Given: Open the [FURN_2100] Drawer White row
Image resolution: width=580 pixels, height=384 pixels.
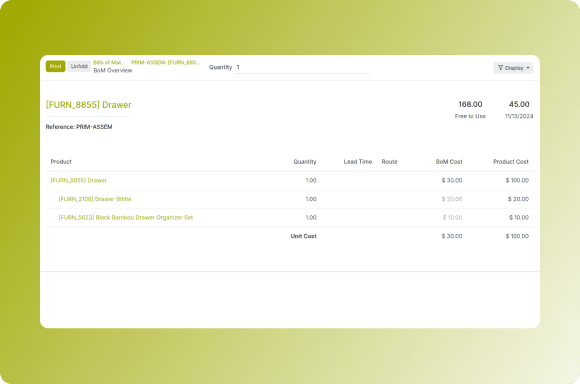Looking at the screenshot, I should (x=95, y=199).
